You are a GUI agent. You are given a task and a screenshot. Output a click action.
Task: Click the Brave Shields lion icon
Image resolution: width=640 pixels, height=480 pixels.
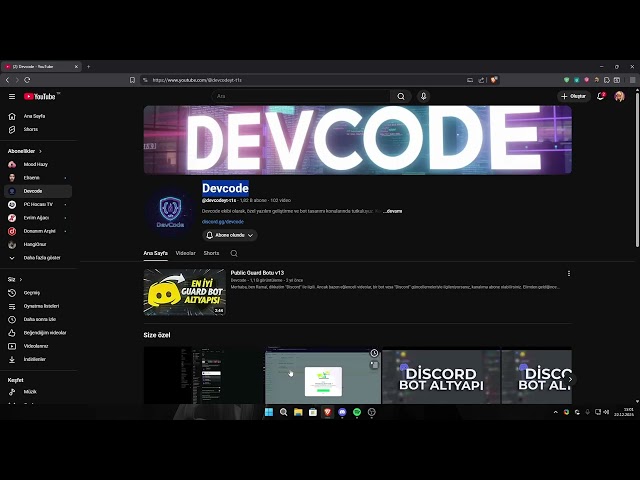[x=494, y=80]
